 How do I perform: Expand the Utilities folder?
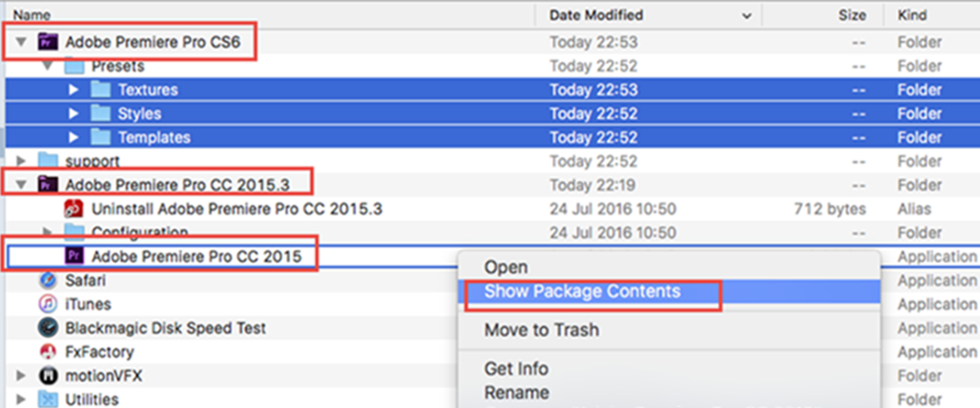click(22, 399)
